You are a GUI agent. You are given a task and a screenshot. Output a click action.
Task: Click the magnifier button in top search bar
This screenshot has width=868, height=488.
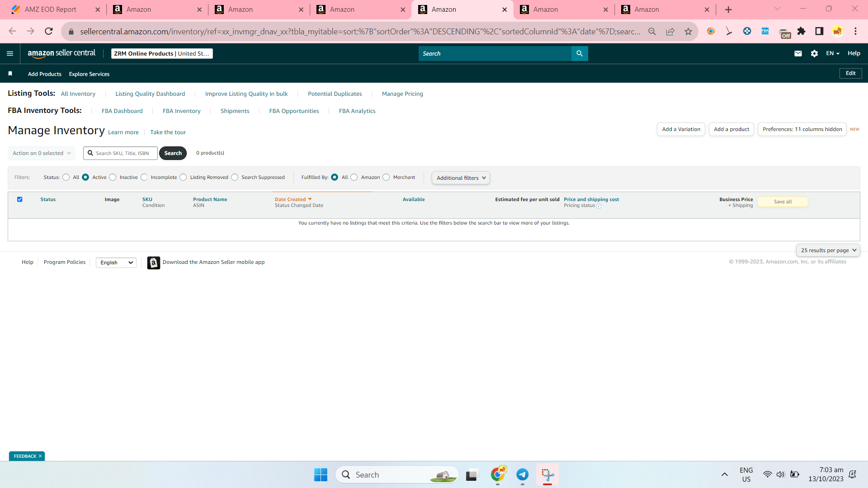pyautogui.click(x=580, y=53)
